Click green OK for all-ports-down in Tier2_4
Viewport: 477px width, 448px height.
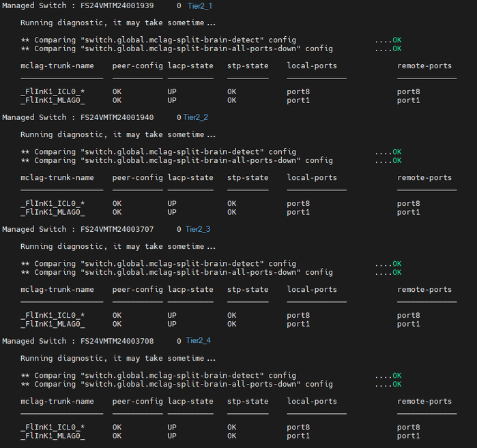[x=396, y=384]
